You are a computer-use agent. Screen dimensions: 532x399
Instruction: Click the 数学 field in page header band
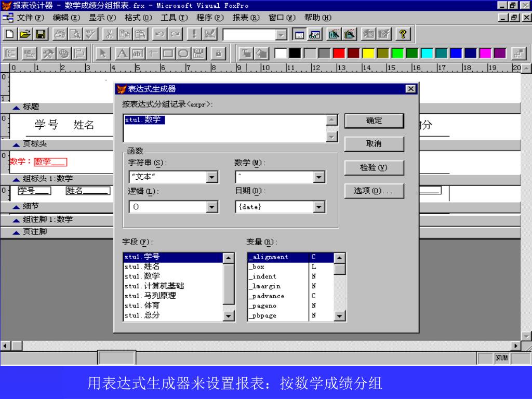(50, 162)
